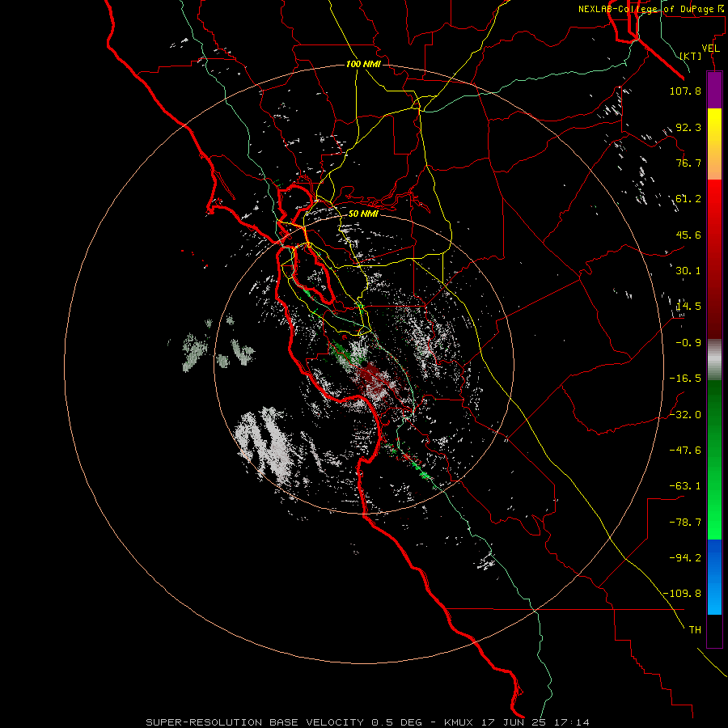Click the [KT] units label

(x=691, y=56)
